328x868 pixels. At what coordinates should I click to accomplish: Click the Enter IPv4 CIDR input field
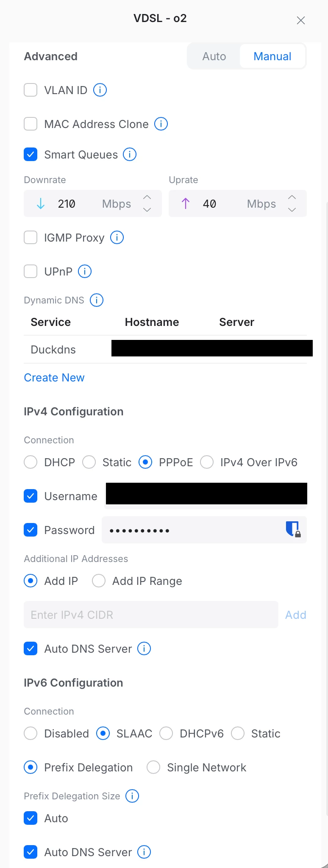point(151,615)
